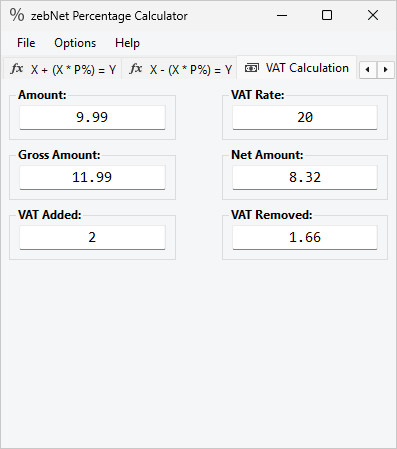The image size is (397, 449).
Task: Select the VAT Calculation tab
Action: (297, 68)
